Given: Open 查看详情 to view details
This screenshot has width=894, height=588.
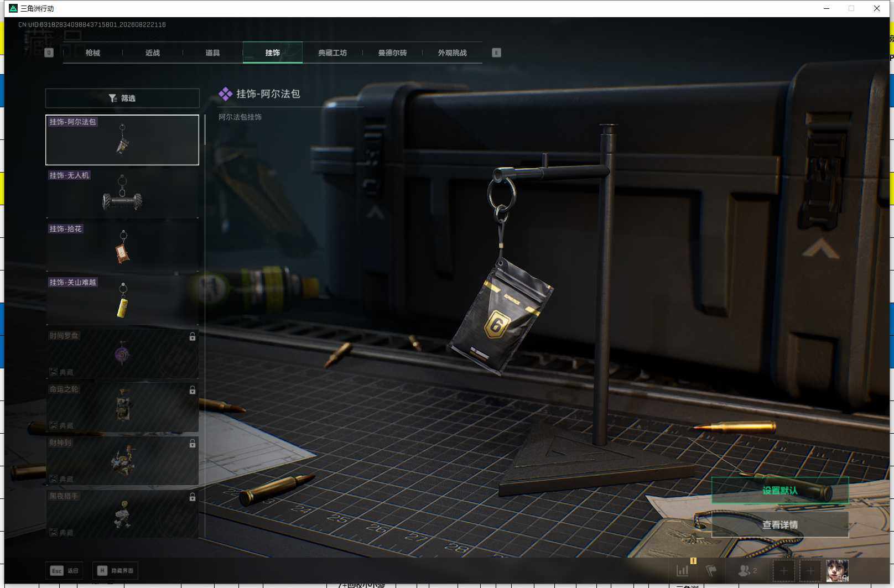Looking at the screenshot, I should coord(780,524).
